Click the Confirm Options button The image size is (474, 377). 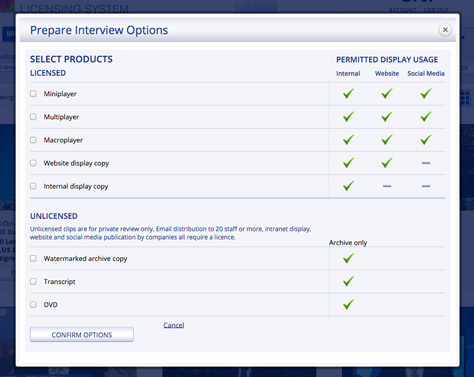pyautogui.click(x=82, y=334)
